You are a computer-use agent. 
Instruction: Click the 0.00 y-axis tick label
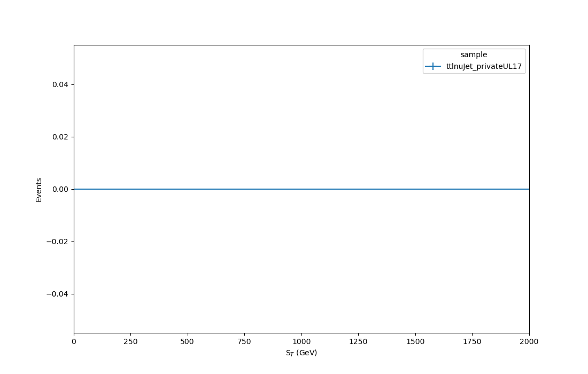pos(60,189)
